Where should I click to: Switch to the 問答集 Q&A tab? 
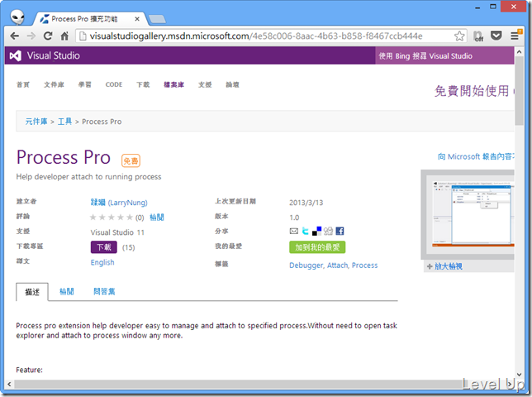click(x=104, y=291)
